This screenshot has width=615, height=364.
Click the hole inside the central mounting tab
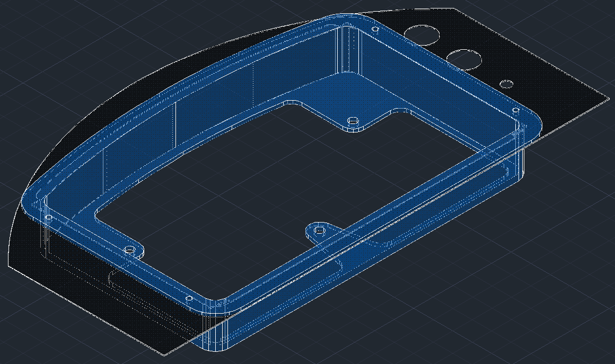tap(319, 230)
